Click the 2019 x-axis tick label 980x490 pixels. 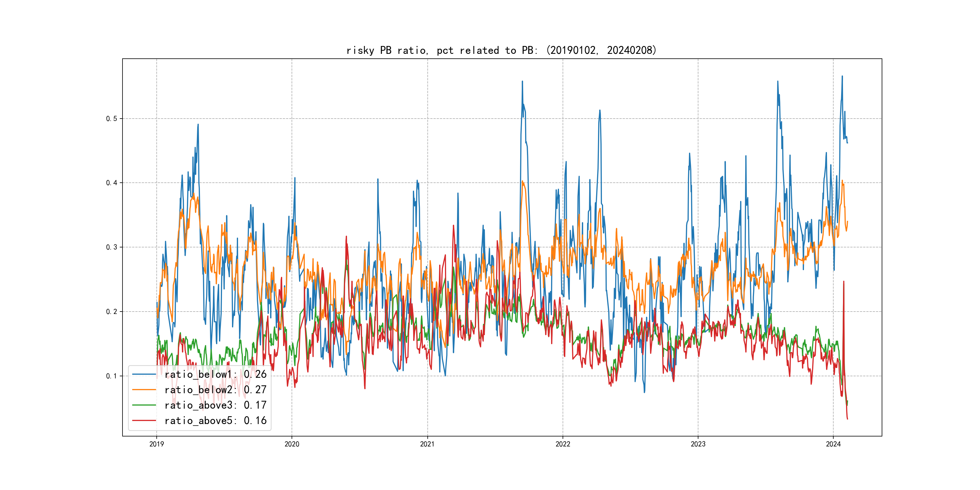[x=156, y=444]
